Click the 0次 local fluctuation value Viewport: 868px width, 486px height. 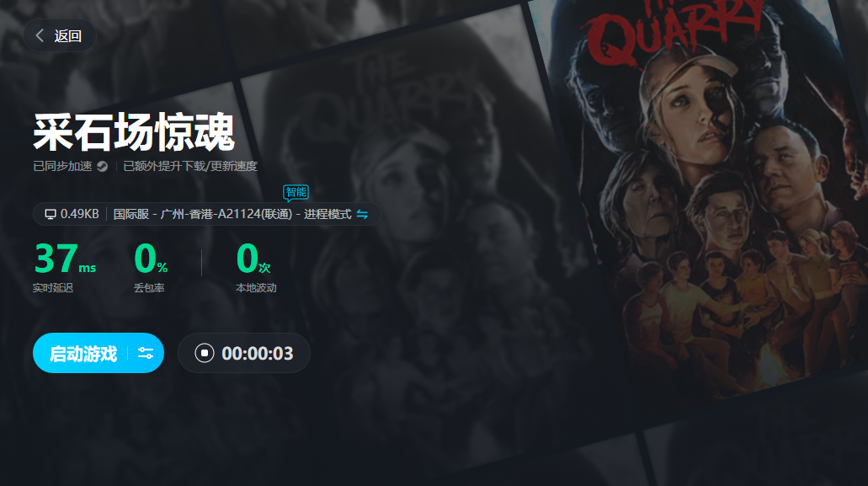[x=253, y=259]
